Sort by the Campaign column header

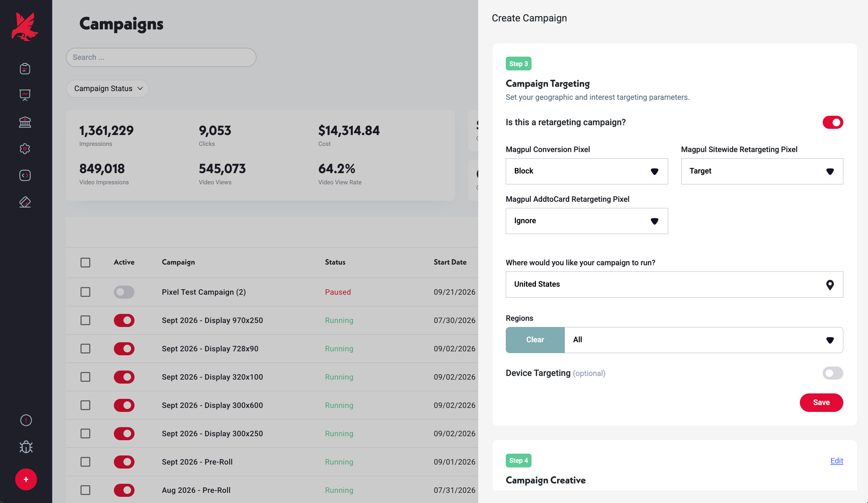click(x=178, y=262)
